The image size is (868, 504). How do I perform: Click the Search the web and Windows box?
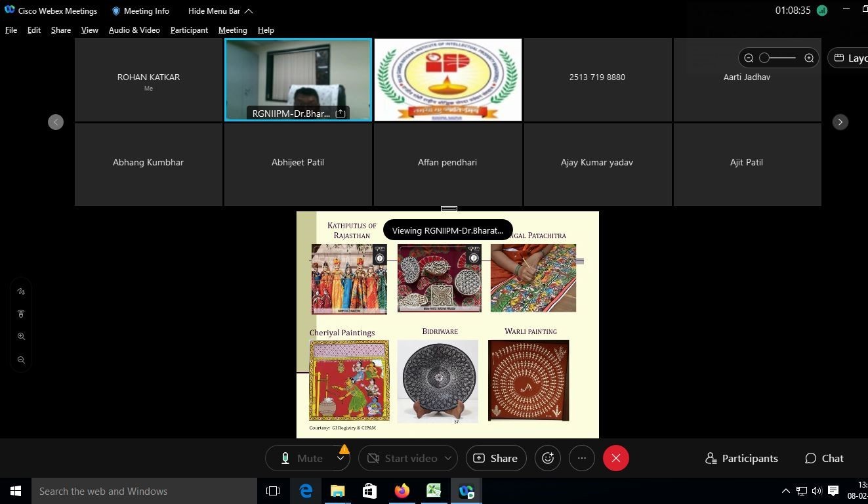144,491
